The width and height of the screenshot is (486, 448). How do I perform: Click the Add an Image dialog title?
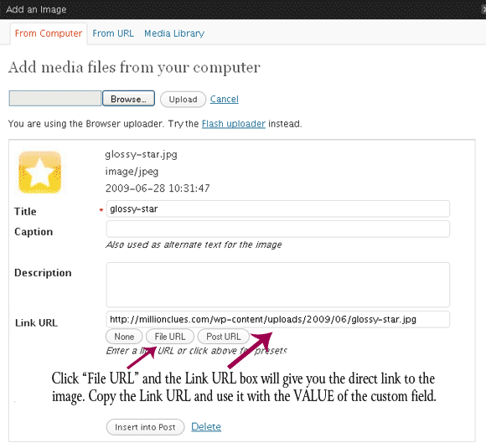36,9
